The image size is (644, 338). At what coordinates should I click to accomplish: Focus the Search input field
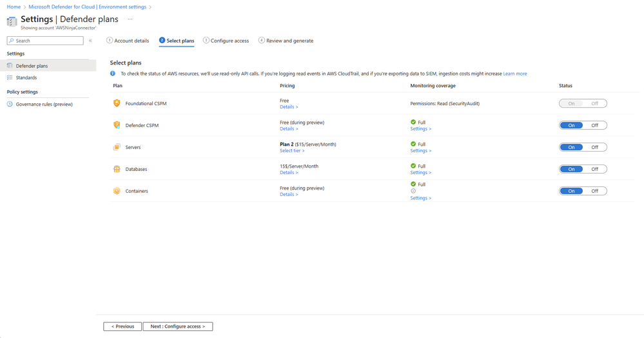click(x=45, y=41)
